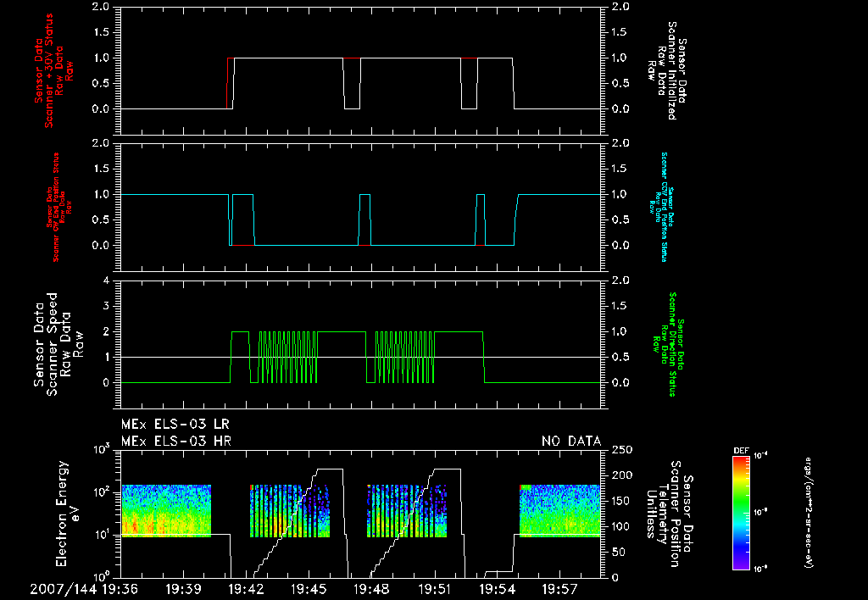This screenshot has width=868, height=600.
Task: Click the 250 tick on scanner position axis
Action: tap(622, 450)
